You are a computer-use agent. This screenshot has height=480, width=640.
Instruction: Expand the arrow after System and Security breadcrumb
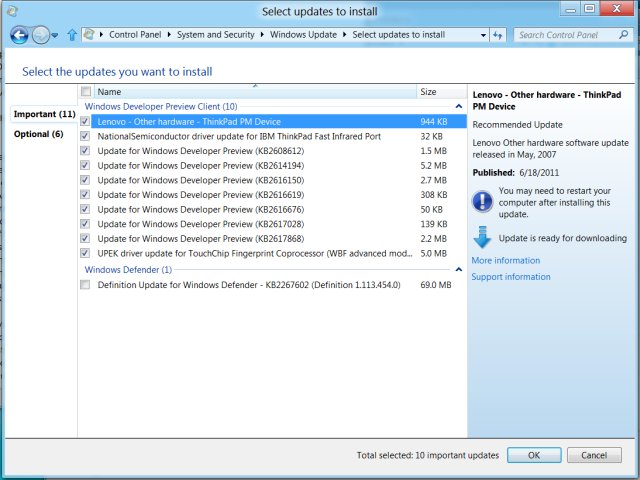click(x=262, y=35)
